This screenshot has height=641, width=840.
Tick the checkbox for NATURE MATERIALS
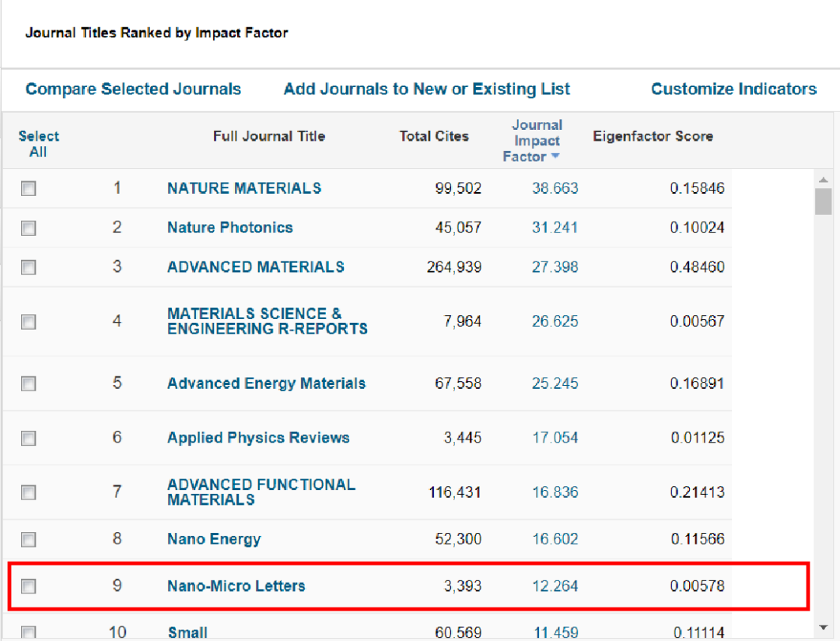29,188
